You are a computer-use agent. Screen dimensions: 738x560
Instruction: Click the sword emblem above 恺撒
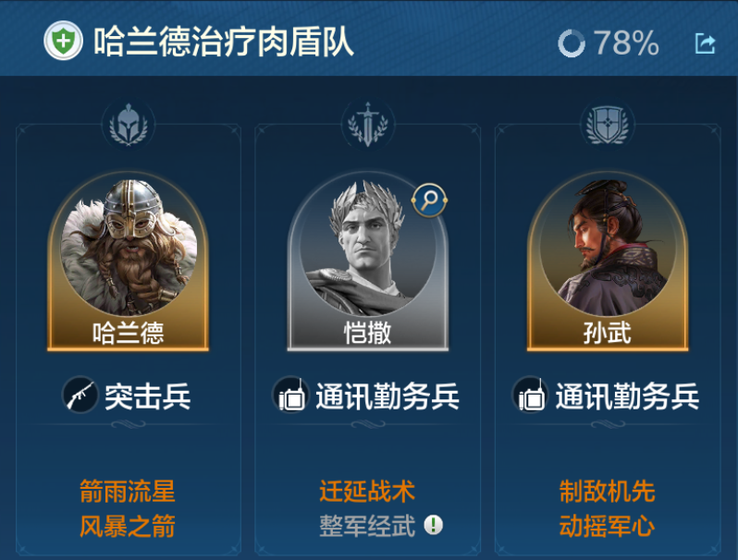pyautogui.click(x=367, y=125)
